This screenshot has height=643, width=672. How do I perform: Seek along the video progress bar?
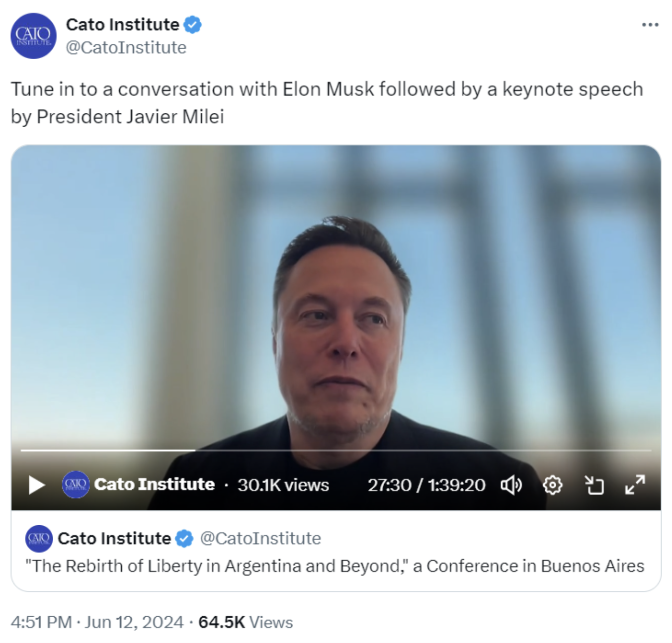336,450
